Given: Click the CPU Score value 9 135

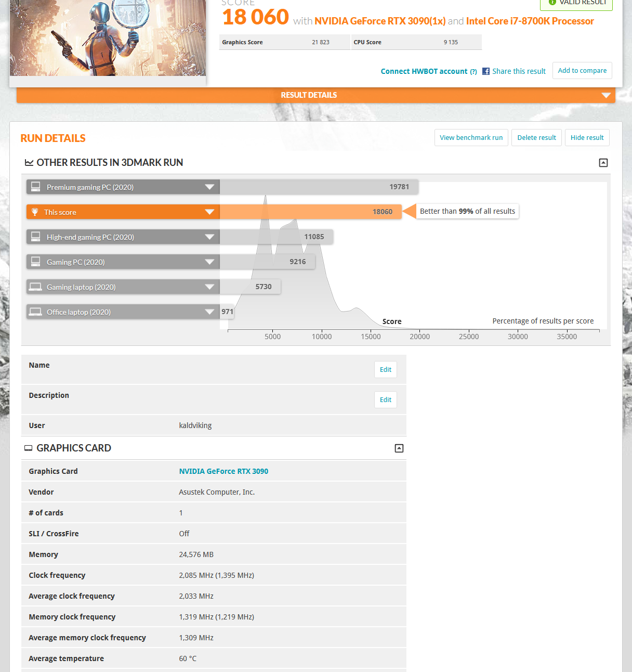Looking at the screenshot, I should pos(451,43).
